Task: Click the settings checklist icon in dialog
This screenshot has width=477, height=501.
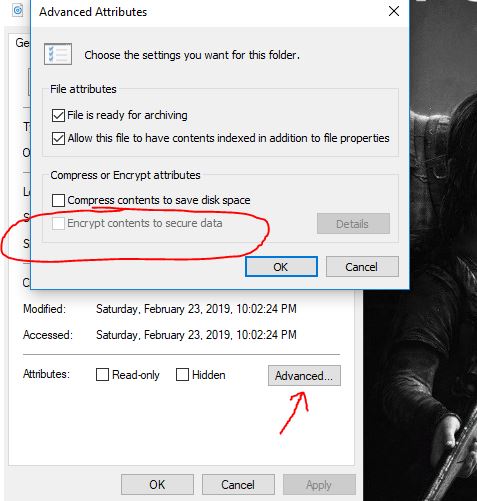Action: point(58,54)
